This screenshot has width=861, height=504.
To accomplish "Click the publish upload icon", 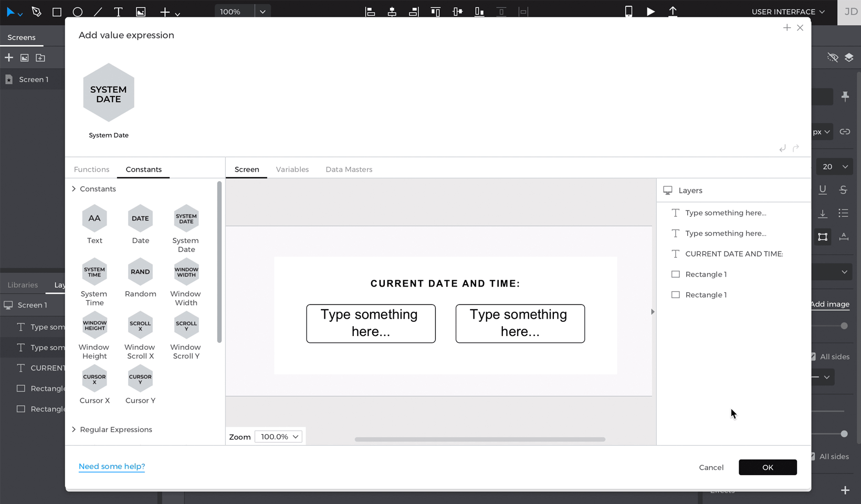I will [673, 11].
